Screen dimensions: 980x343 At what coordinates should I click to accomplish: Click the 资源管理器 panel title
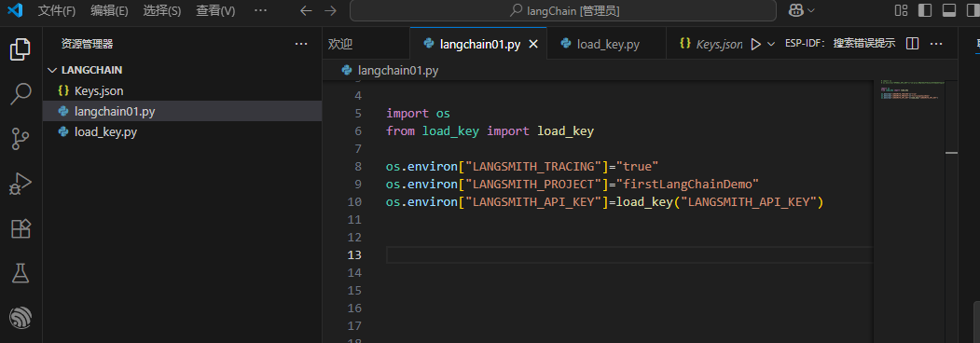click(87, 44)
